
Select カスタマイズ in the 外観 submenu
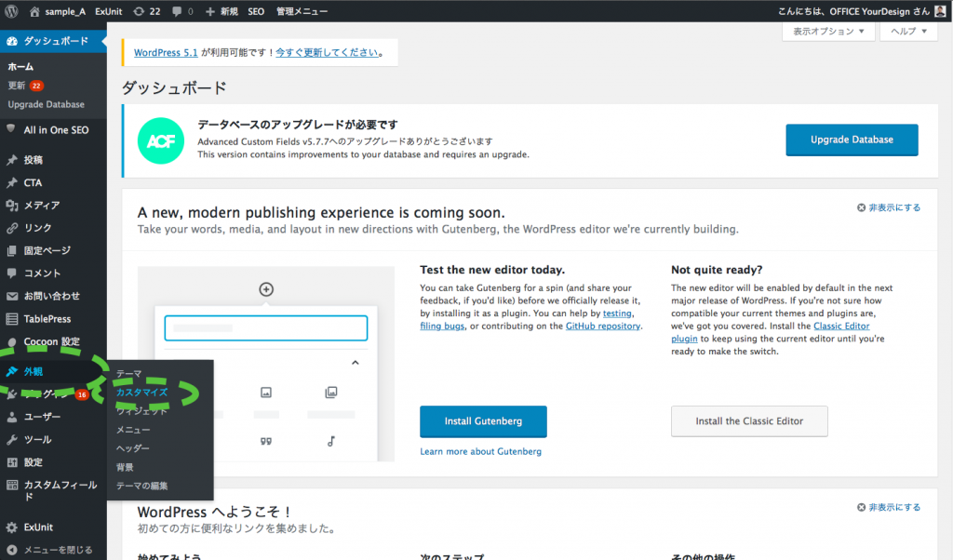[141, 393]
